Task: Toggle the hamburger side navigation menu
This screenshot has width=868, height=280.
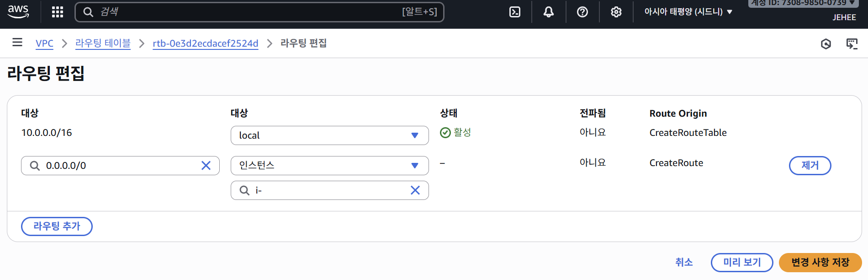Action: point(17,43)
